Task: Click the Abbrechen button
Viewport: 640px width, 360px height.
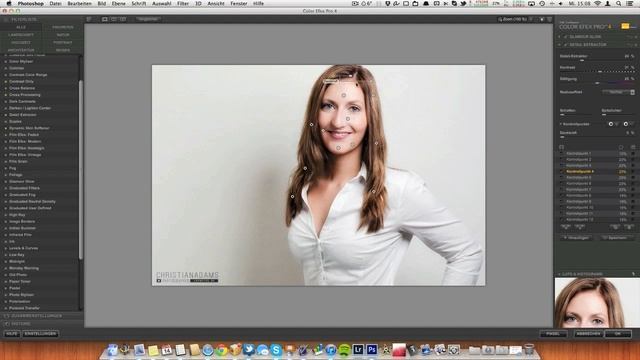Action: (588, 334)
